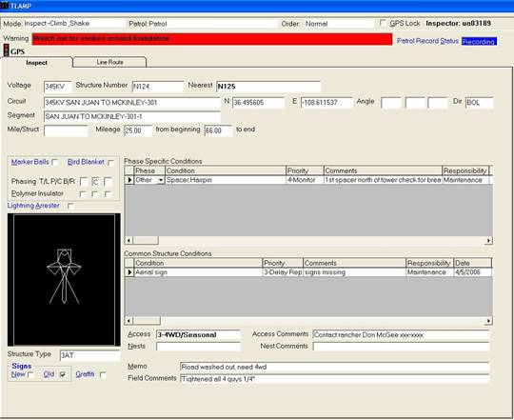Screen dimensions: 514x420
Task: Click the empty Nests field
Action: (198, 347)
